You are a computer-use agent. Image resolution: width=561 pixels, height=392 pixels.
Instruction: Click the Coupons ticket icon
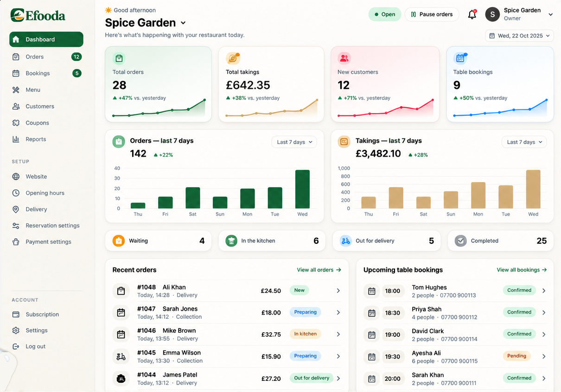(x=16, y=123)
